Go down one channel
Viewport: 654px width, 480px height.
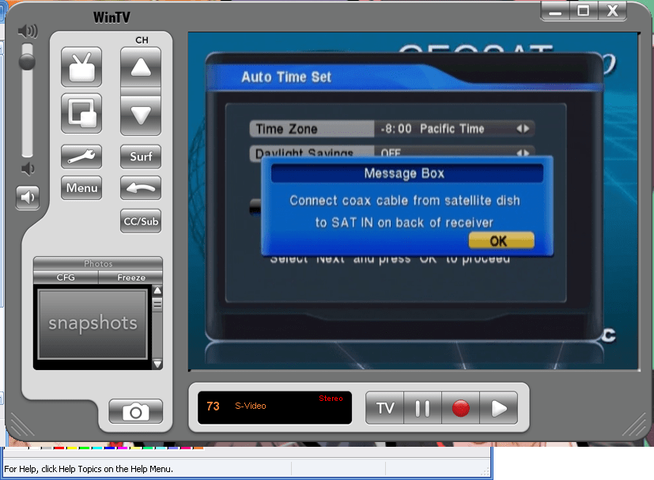click(141, 115)
